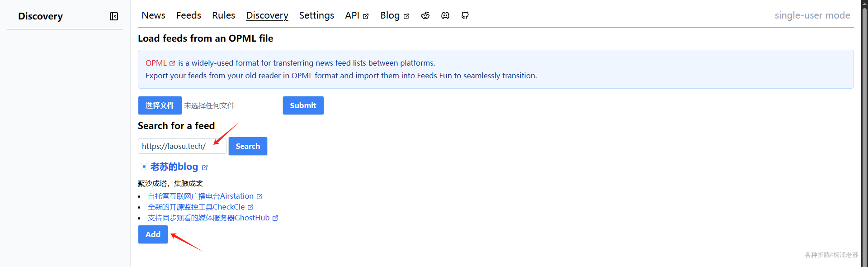
Task: Open the Settings tab
Action: coord(316,15)
